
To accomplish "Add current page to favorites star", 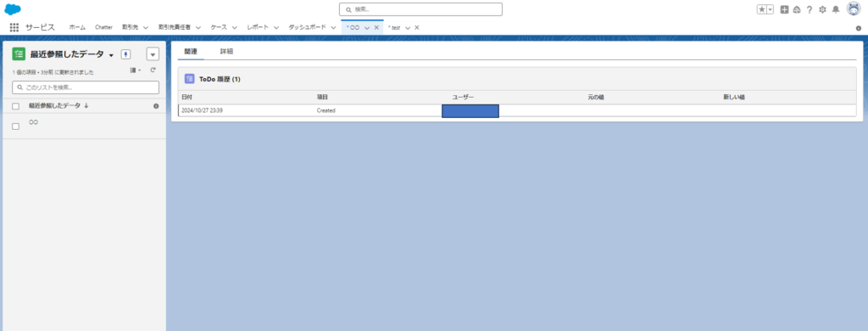I will point(762,9).
